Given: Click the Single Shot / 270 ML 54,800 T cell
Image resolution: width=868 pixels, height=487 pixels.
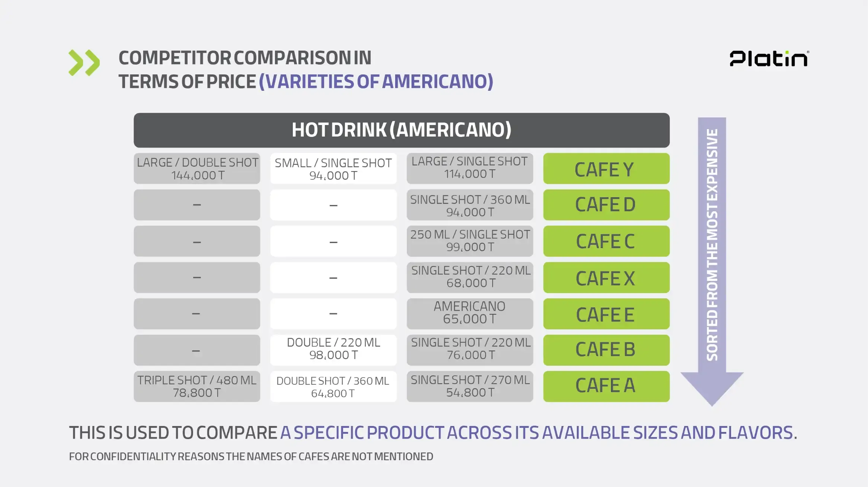Looking at the screenshot, I should [x=470, y=386].
